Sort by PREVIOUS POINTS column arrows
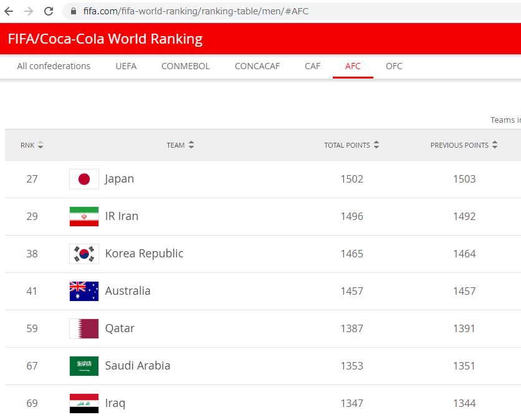Image resolution: width=521 pixels, height=420 pixels. 495,145
